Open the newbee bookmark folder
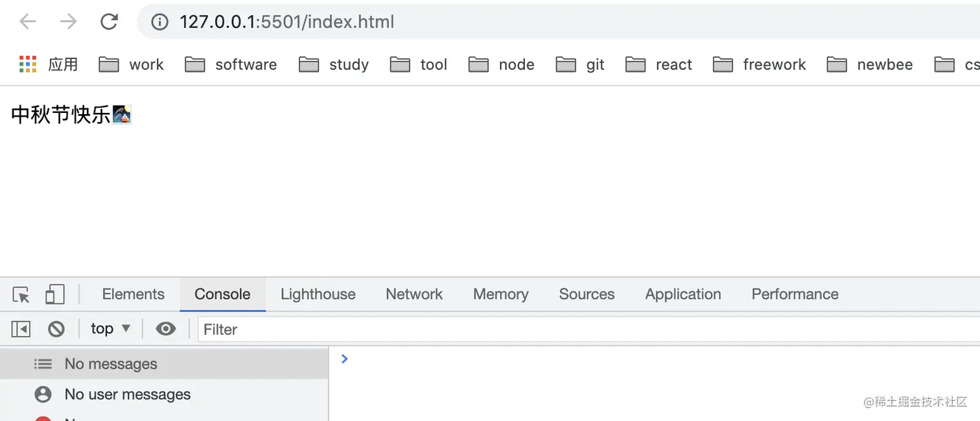 (x=870, y=64)
